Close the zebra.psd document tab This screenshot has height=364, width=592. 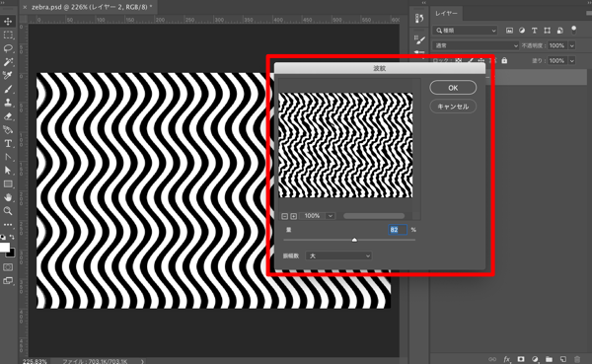coord(25,7)
